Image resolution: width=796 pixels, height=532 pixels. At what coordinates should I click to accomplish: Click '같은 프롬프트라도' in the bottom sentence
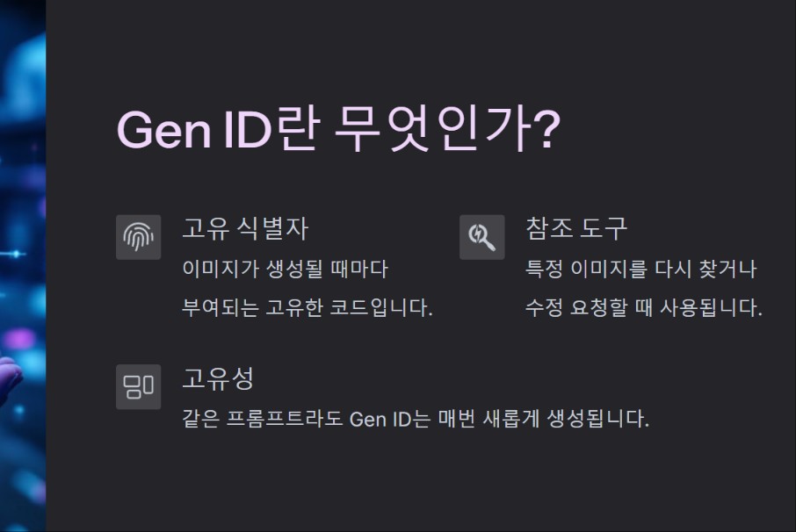262,419
